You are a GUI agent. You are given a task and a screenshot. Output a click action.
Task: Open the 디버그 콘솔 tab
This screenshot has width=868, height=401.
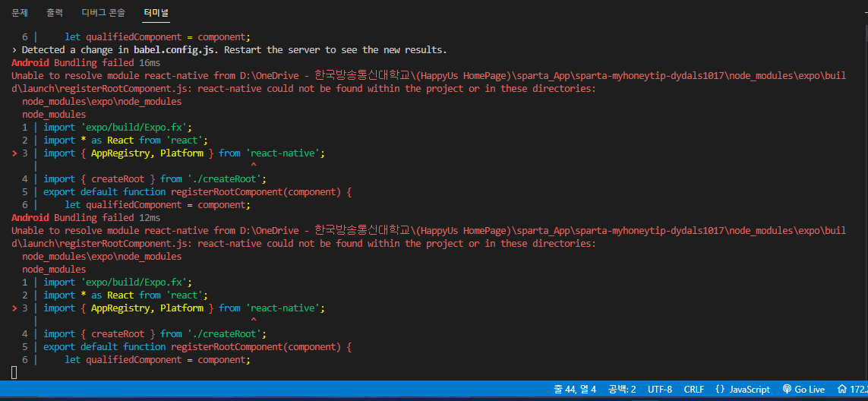pos(103,11)
